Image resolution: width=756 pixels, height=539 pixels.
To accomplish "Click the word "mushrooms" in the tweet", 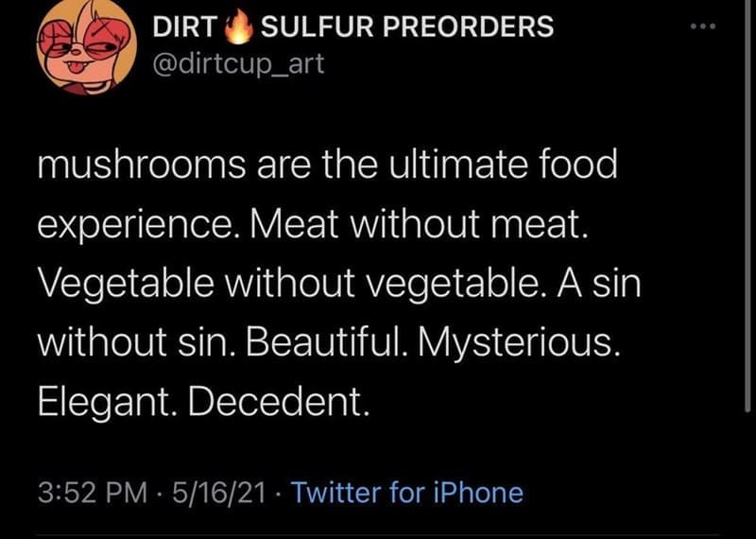I will 139,167.
